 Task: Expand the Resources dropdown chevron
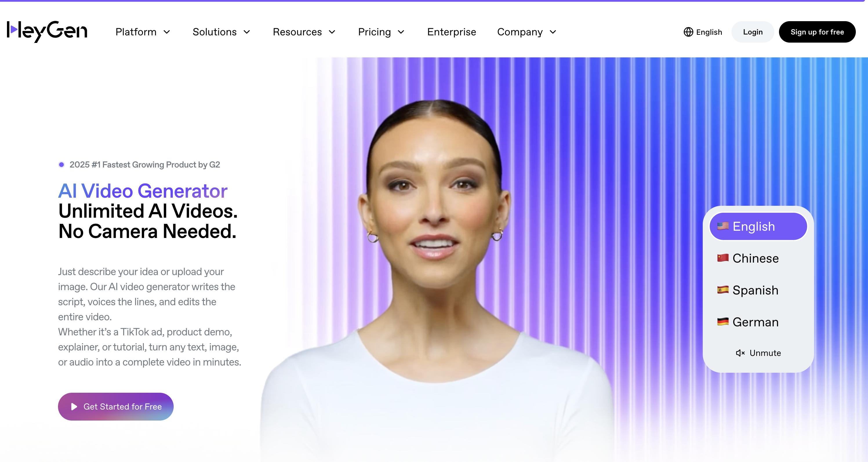tap(332, 32)
